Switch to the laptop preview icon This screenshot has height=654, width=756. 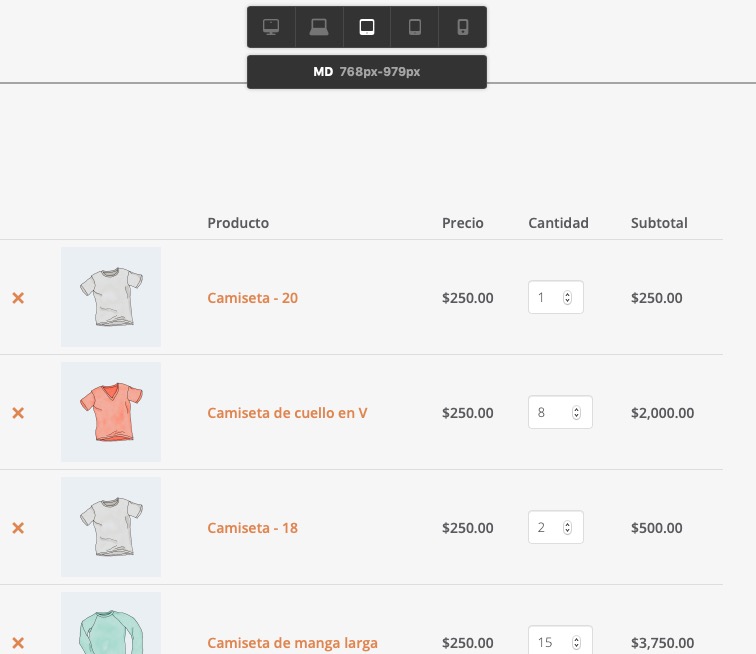[x=319, y=27]
